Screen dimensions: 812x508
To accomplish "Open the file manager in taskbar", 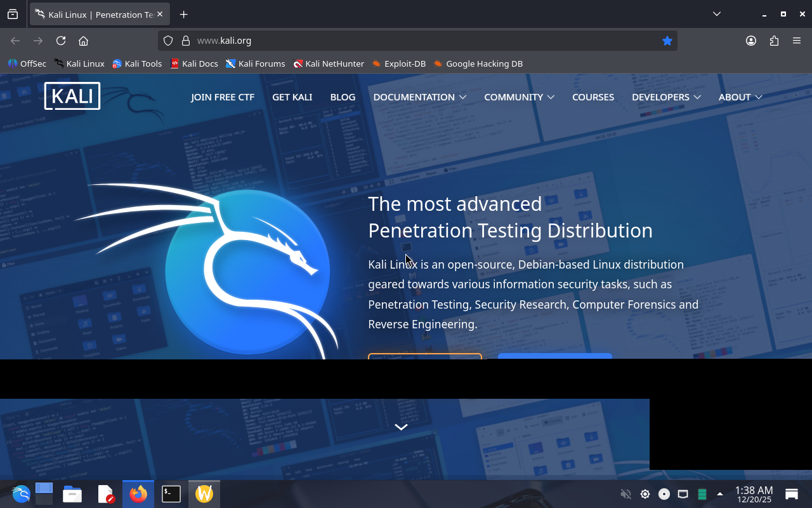I will [72, 494].
